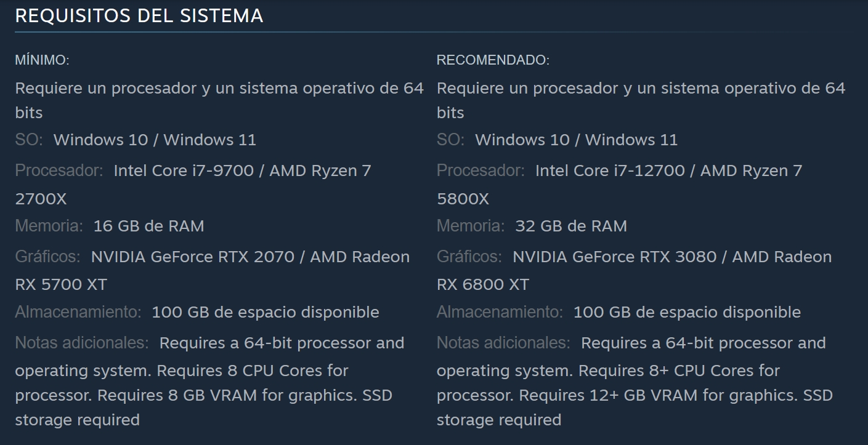Click the NVIDIA GeForce RTX 3080 graphics text

pyautogui.click(x=614, y=257)
